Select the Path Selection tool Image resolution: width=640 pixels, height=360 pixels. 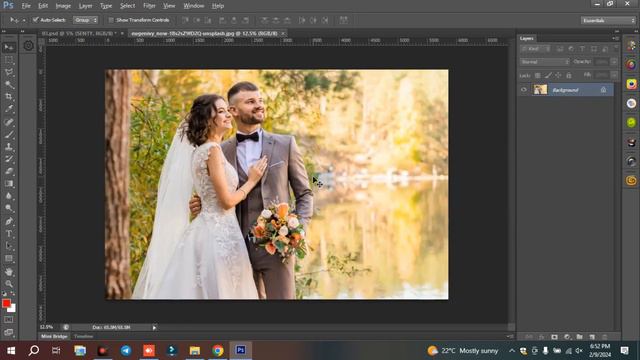click(x=9, y=246)
